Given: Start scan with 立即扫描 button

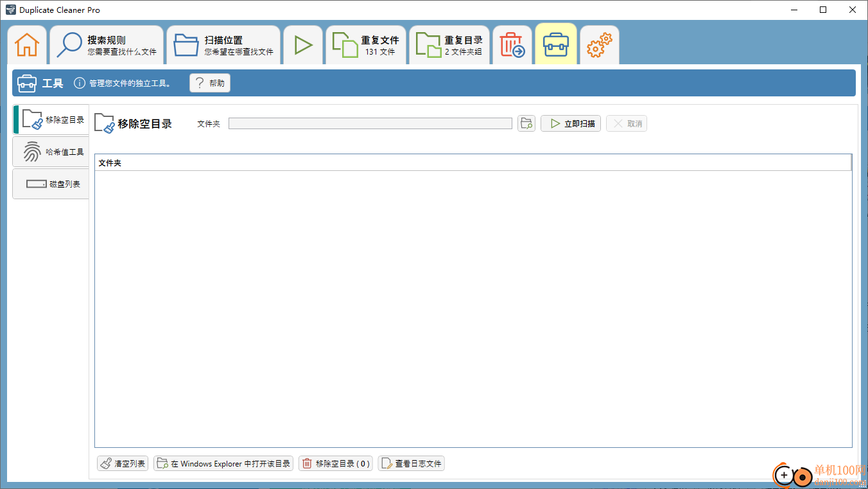Looking at the screenshot, I should 571,123.
